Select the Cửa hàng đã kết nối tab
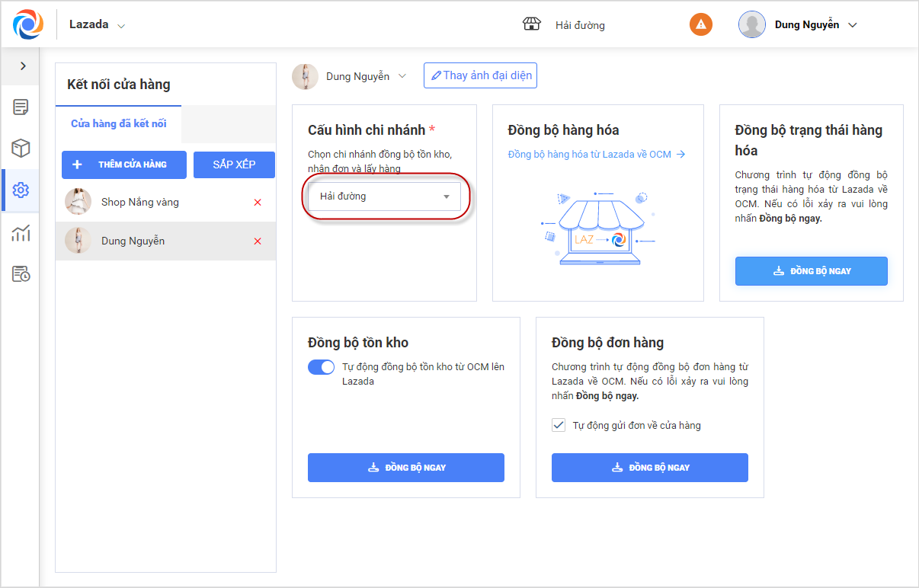Viewport: 919px width, 588px height. [x=119, y=123]
